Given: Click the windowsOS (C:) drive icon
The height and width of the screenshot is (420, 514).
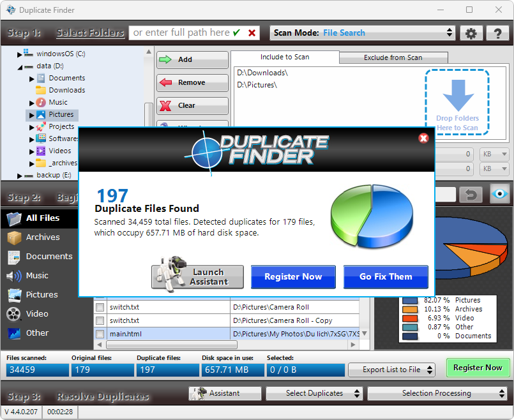Looking at the screenshot, I should 28,53.
